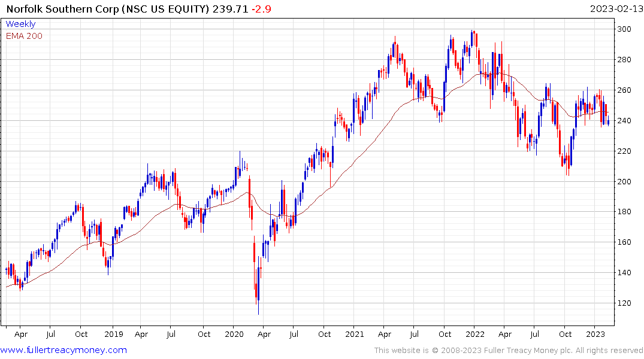
Task: Click the 140 price axis label
Action: [x=624, y=272]
